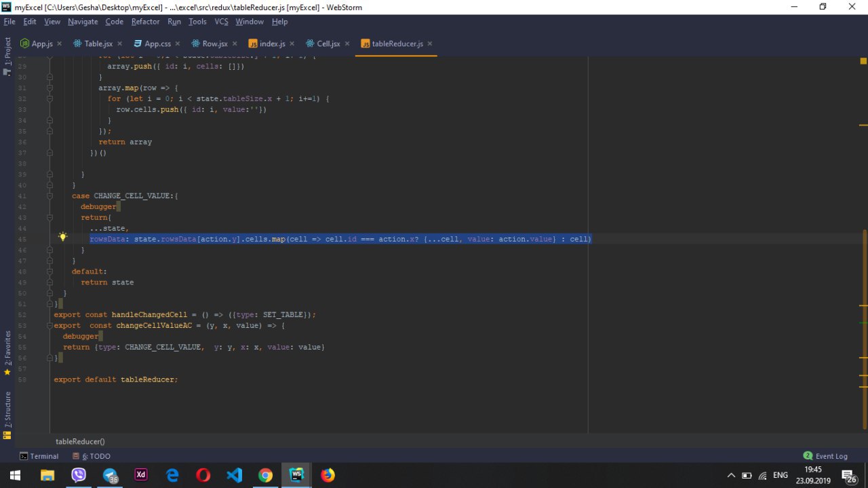868x488 pixels.
Task: Show hidden system tray icons
Action: coord(731,475)
